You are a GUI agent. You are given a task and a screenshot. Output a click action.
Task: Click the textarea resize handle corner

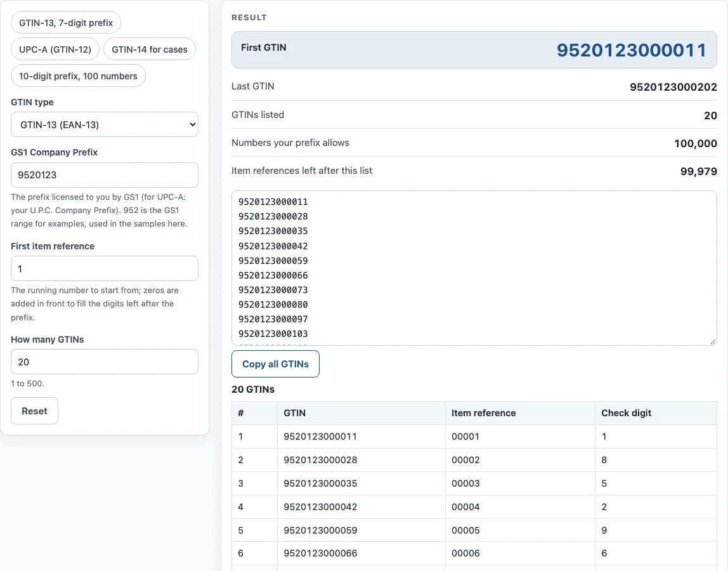point(713,341)
